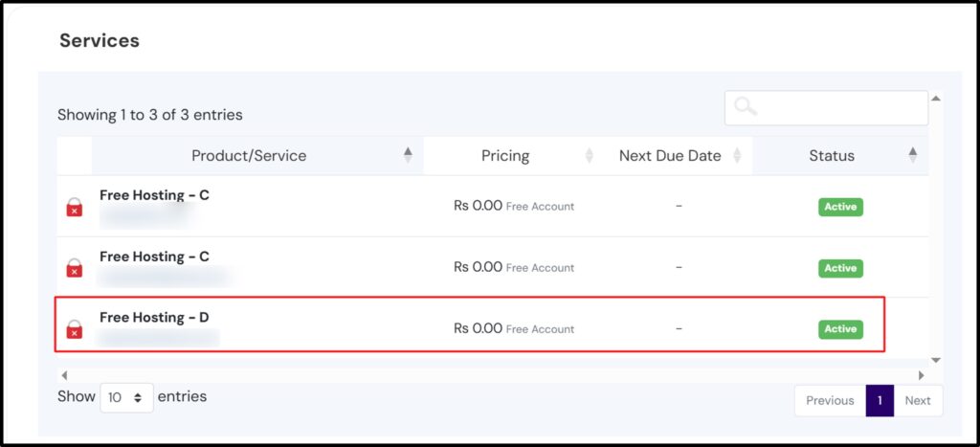Click the vertical scrollbar up arrow

click(936, 99)
